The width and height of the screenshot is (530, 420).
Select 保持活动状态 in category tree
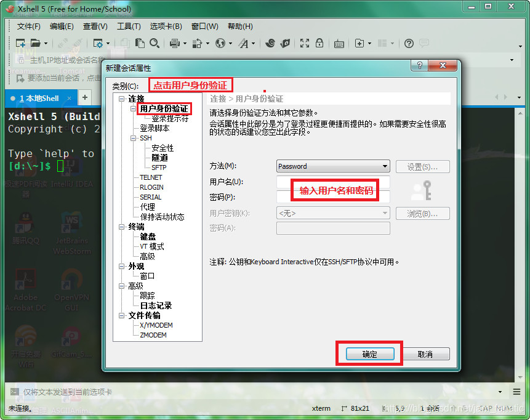(x=163, y=217)
